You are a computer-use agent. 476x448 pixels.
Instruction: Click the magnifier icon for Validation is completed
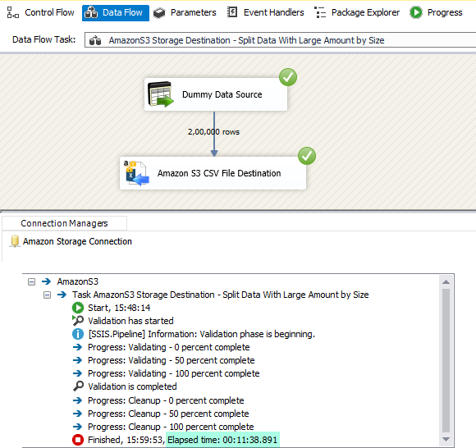[78, 386]
